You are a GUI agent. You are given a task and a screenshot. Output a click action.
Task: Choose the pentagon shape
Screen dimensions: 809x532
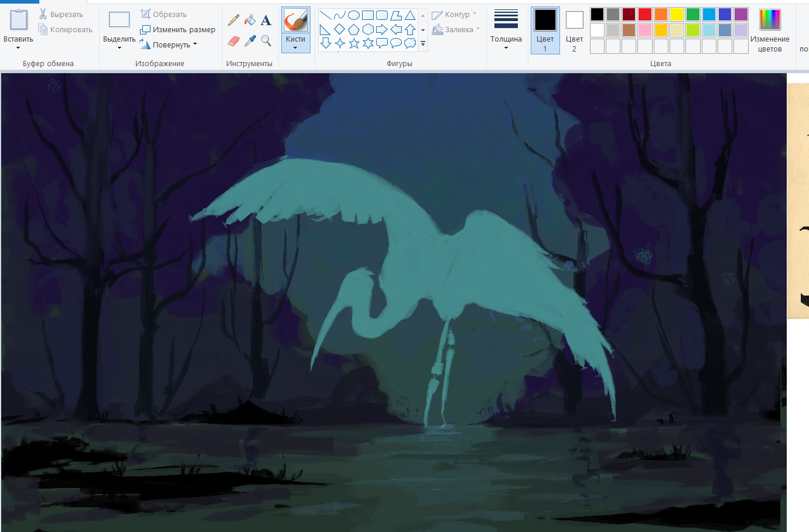click(x=354, y=29)
